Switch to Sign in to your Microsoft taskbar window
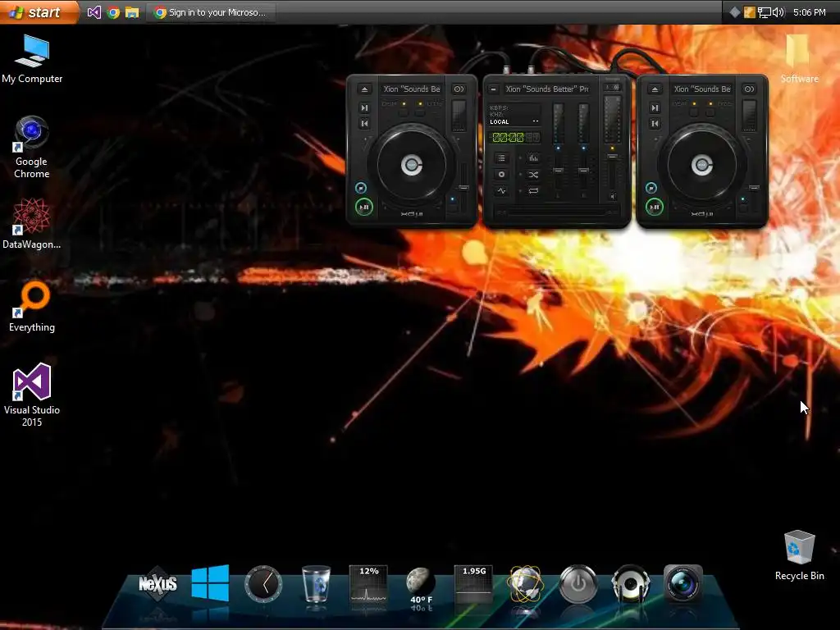This screenshot has width=840, height=630. (x=211, y=11)
